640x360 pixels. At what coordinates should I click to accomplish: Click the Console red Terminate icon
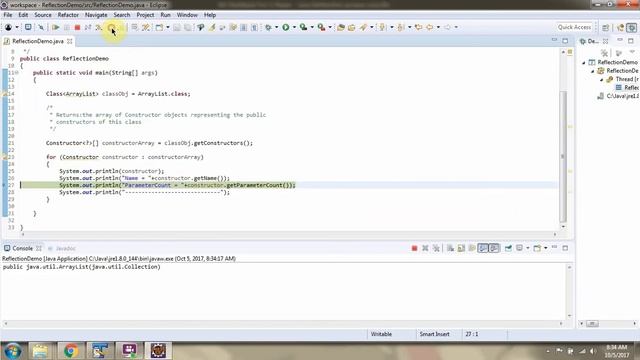pos(414,248)
